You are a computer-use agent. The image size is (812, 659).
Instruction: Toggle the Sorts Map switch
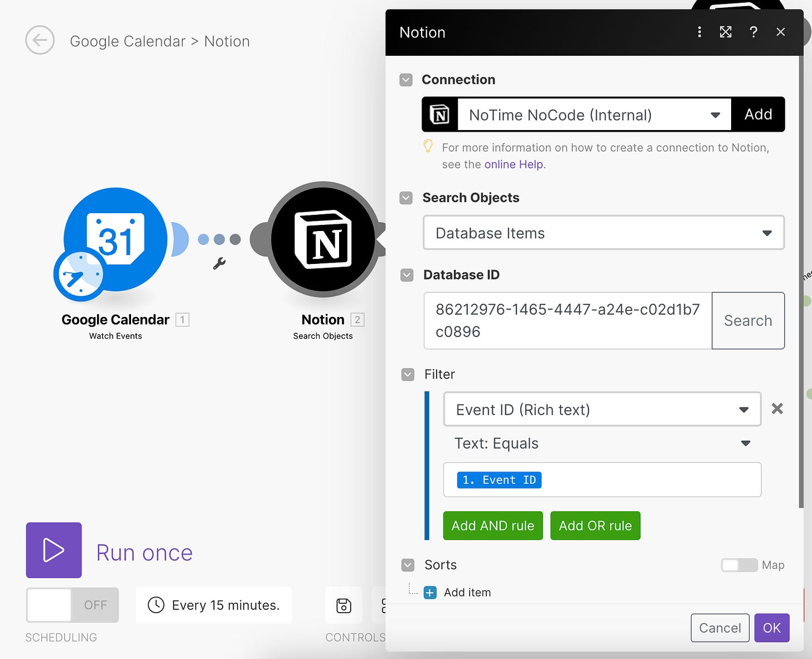click(x=739, y=565)
